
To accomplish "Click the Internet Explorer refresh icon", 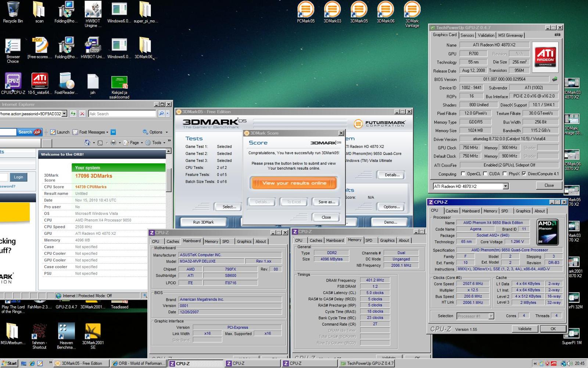I will click(73, 114).
